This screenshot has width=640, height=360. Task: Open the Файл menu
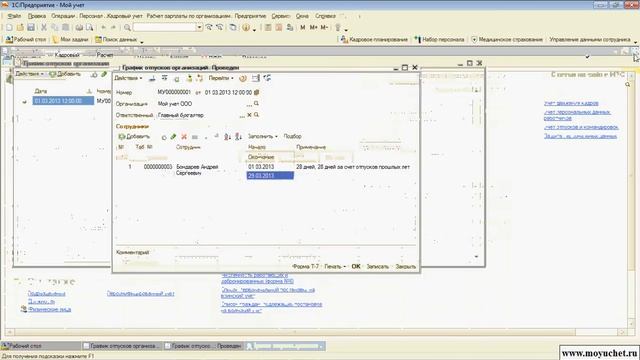[x=14, y=16]
